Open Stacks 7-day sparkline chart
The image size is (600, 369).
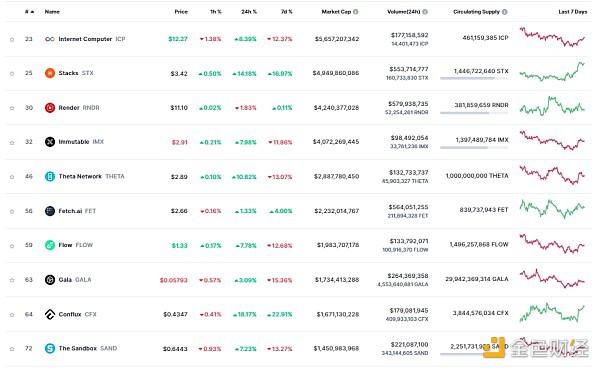pos(552,72)
